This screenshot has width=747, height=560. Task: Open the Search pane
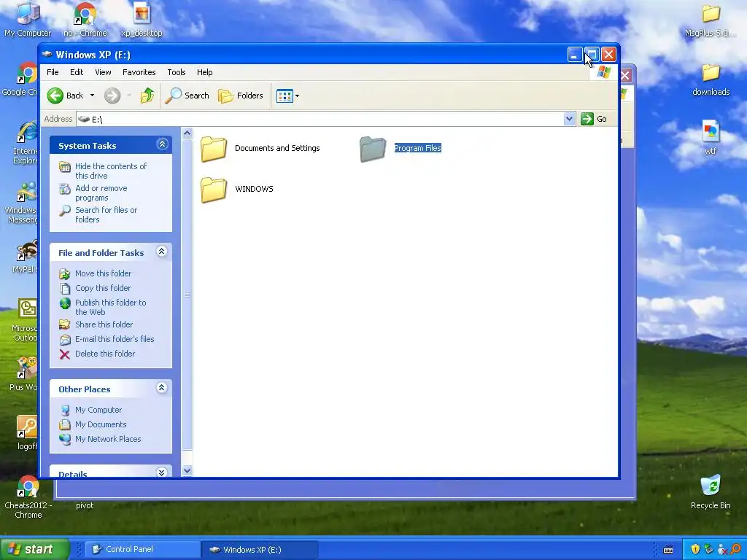(x=187, y=96)
